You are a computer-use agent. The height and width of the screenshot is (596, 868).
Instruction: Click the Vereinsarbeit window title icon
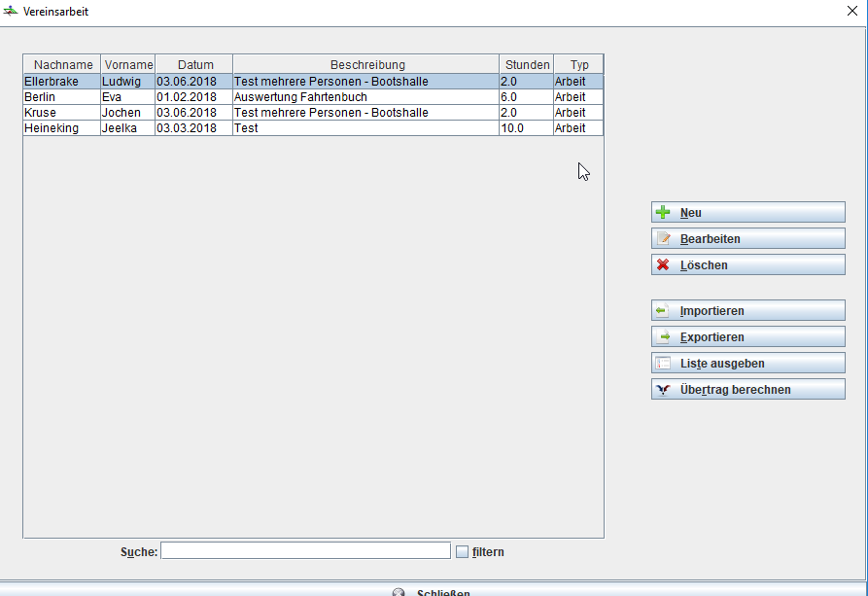click(11, 12)
